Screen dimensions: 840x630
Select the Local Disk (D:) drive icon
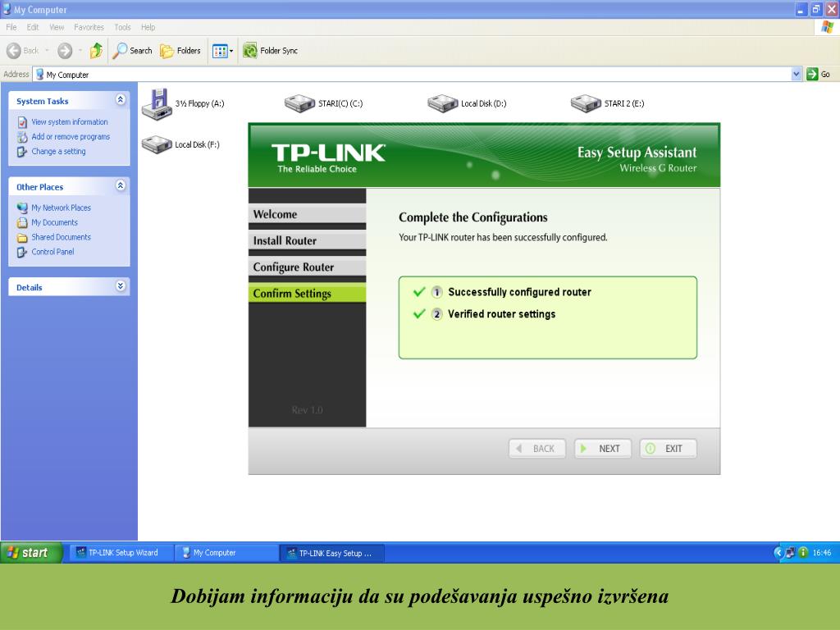(x=442, y=103)
